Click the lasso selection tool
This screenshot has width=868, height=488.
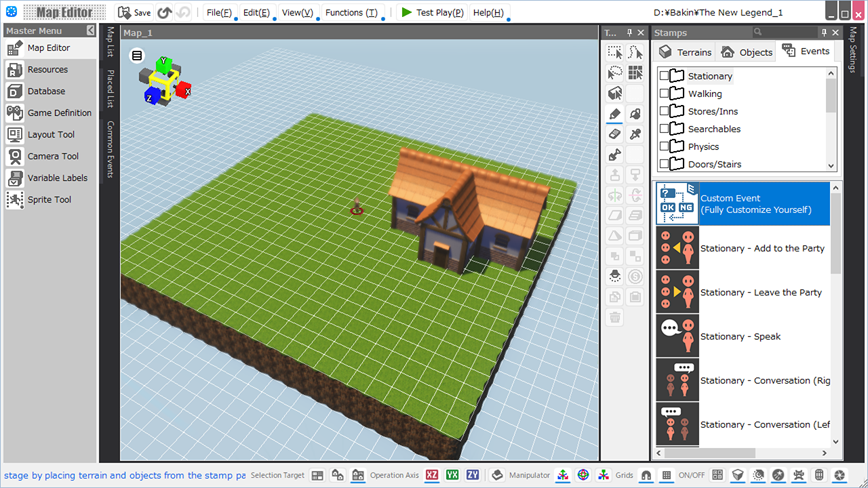(x=614, y=73)
